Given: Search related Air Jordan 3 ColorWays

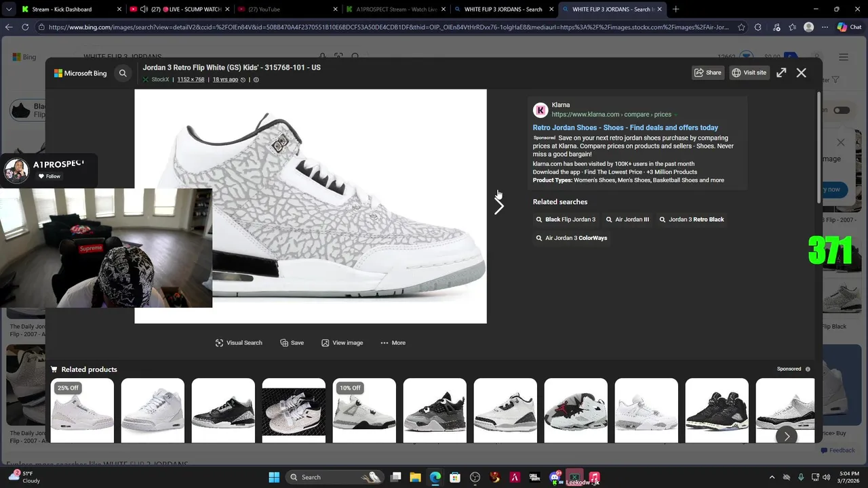Looking at the screenshot, I should click(572, 238).
